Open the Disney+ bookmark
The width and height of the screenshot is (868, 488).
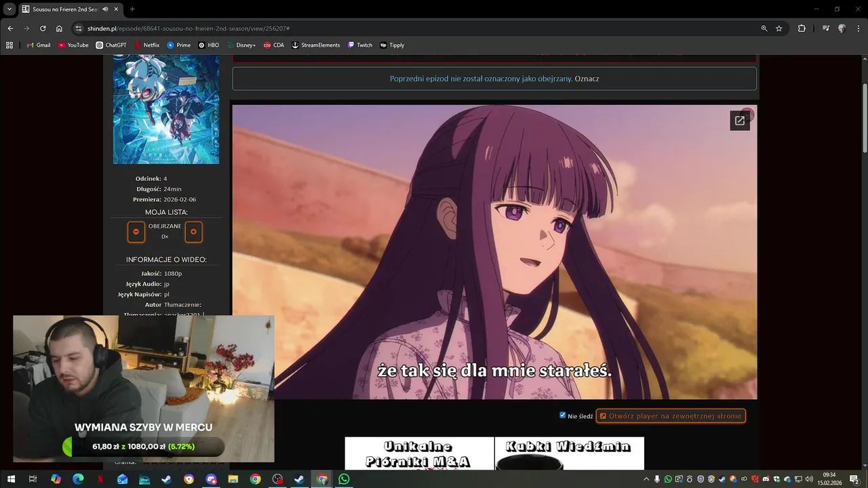point(241,45)
